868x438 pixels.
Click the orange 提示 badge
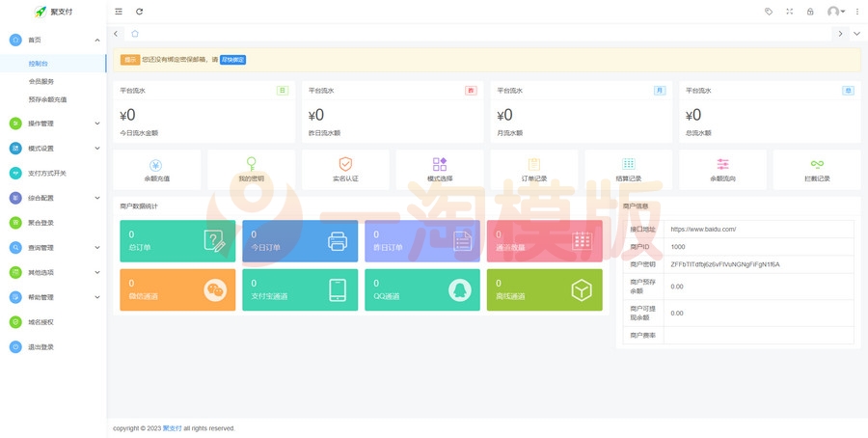pos(130,60)
